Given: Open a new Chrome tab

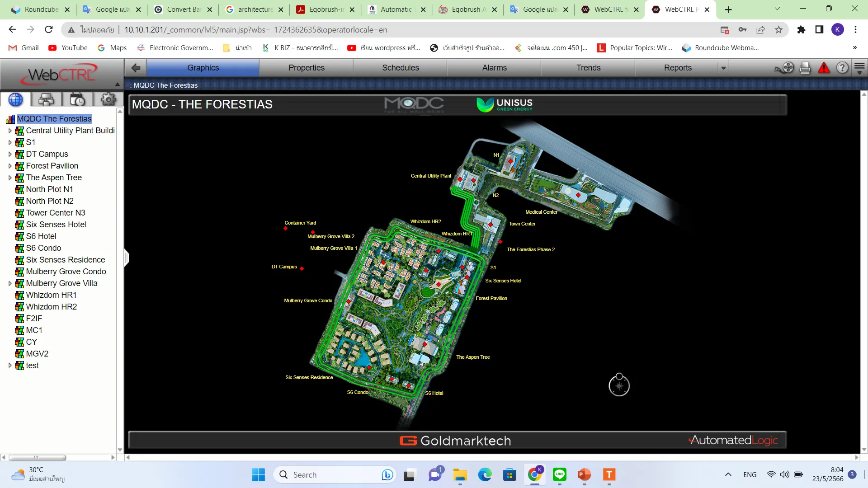Looking at the screenshot, I should [728, 9].
